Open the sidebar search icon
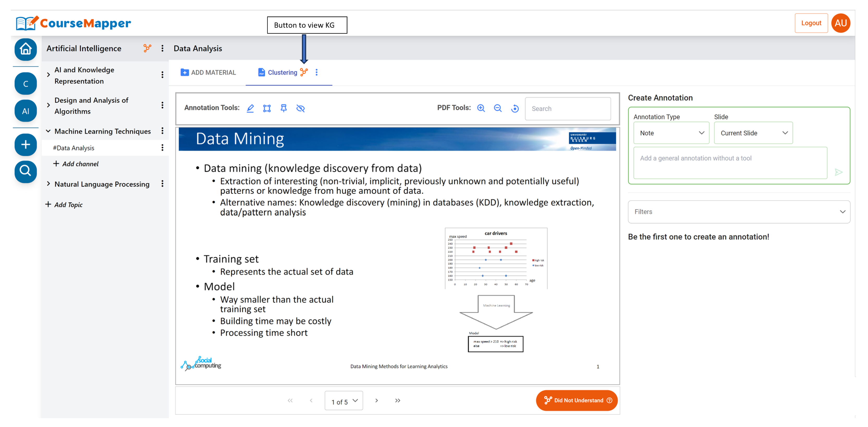The width and height of the screenshot is (868, 427). point(26,171)
